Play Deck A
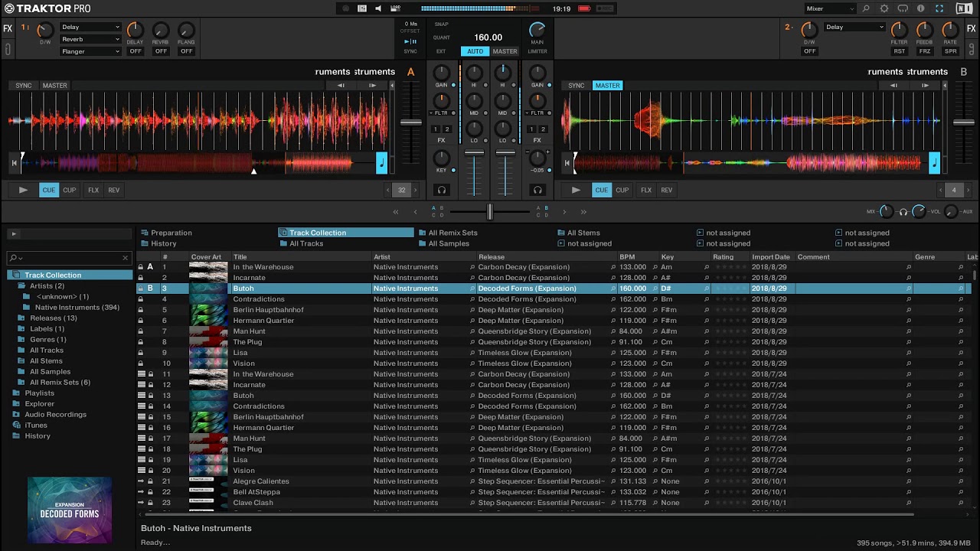This screenshot has width=980, height=551. tap(23, 190)
